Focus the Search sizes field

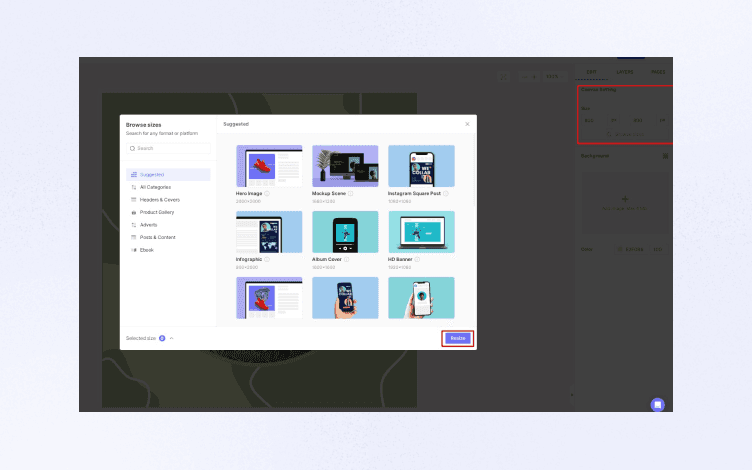[x=168, y=149]
